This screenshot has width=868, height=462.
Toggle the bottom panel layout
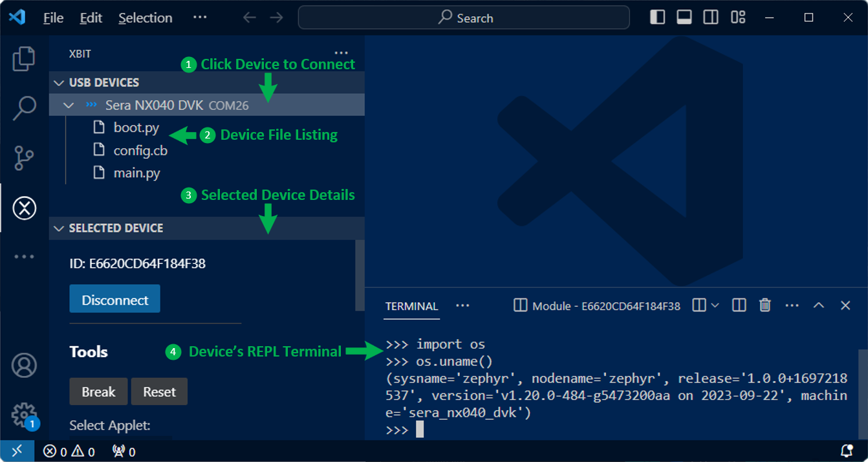pyautogui.click(x=684, y=17)
